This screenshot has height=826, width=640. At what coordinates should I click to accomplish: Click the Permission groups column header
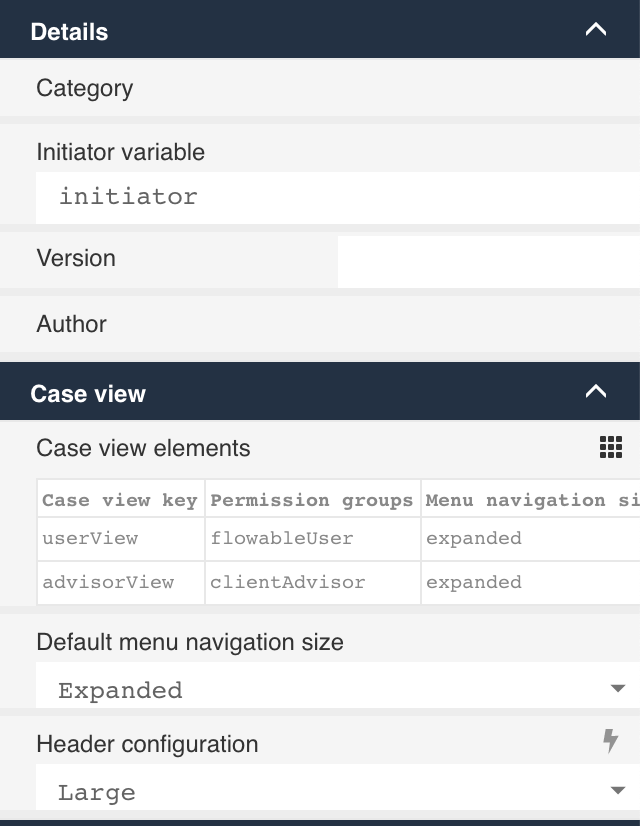312,500
